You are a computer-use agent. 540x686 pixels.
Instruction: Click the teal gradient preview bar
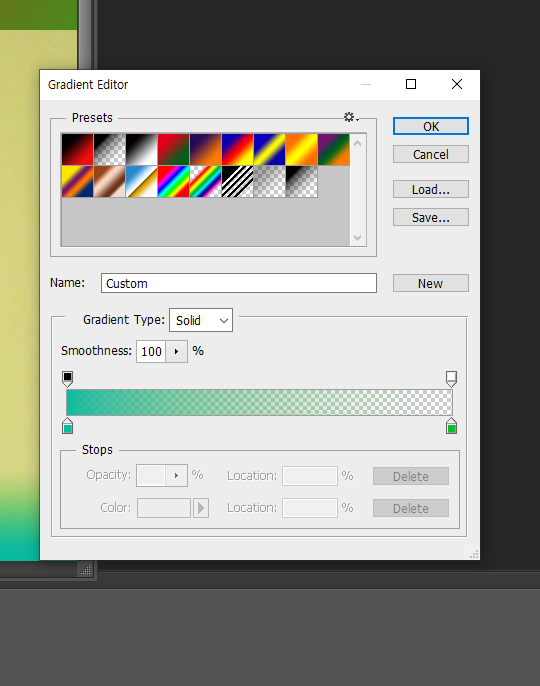[259, 402]
